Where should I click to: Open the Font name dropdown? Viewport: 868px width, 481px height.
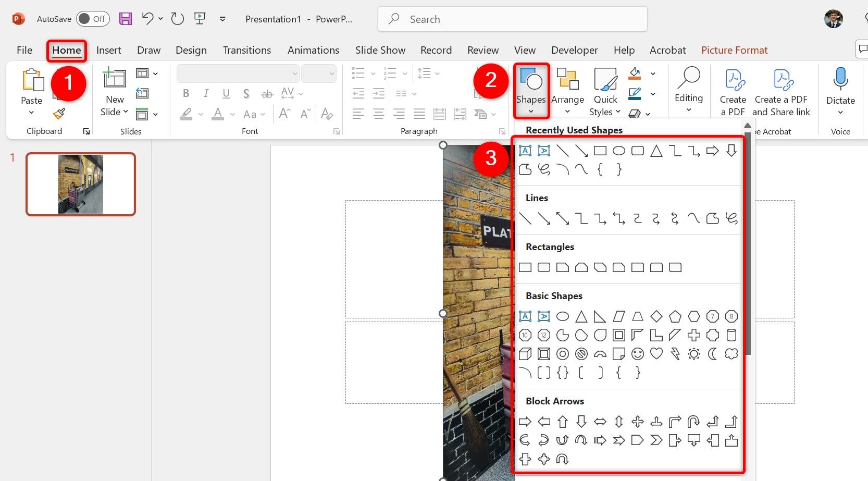[x=295, y=73]
